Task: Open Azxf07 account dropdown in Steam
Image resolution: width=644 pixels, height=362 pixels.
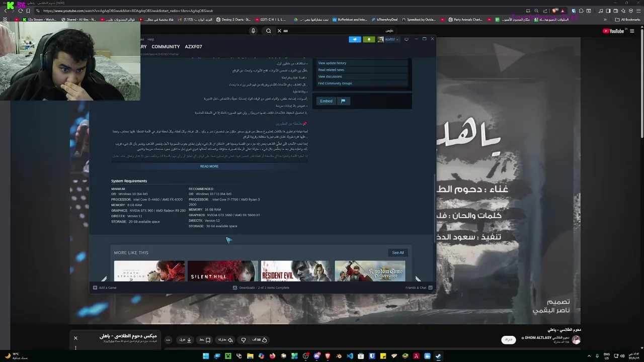Action: click(388, 39)
